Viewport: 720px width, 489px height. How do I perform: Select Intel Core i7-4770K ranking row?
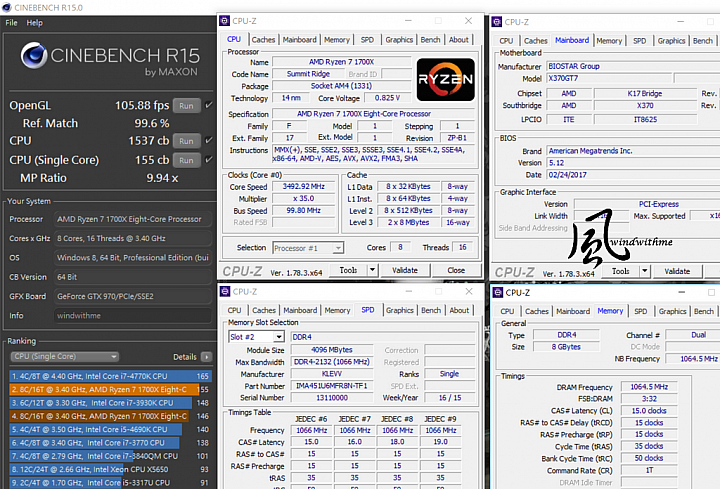110,376
